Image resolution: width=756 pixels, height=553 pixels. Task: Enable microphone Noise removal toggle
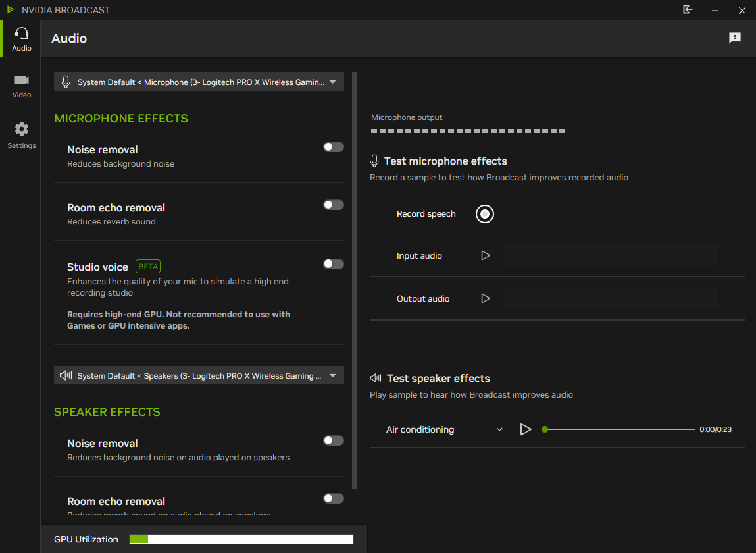[x=334, y=147]
